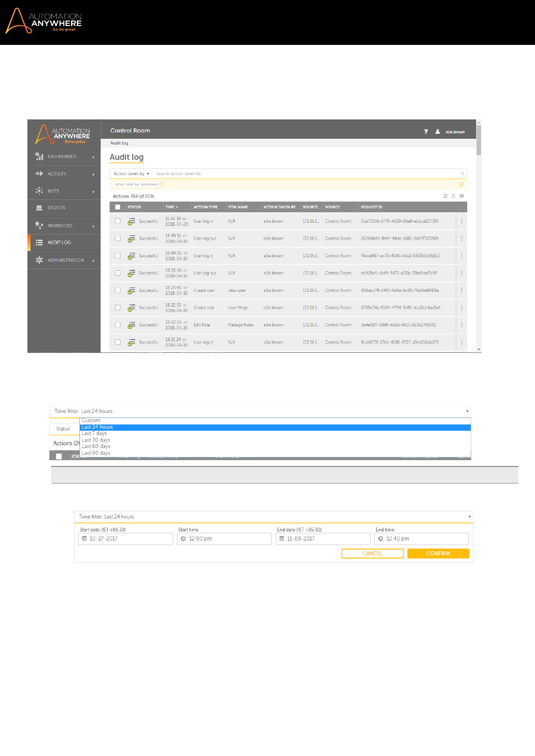Viewport: 535px width, 756px height.
Task: Open row actions for 18:49:51 entry
Action: click(461, 238)
